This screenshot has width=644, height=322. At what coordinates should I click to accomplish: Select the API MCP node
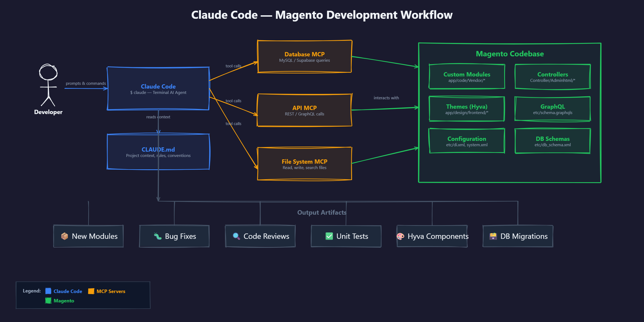coord(305,110)
